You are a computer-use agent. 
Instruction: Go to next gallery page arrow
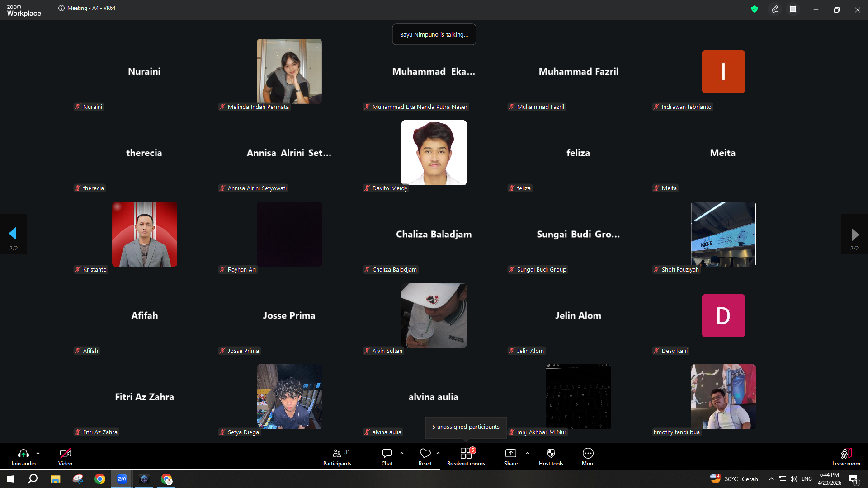pyautogui.click(x=854, y=234)
